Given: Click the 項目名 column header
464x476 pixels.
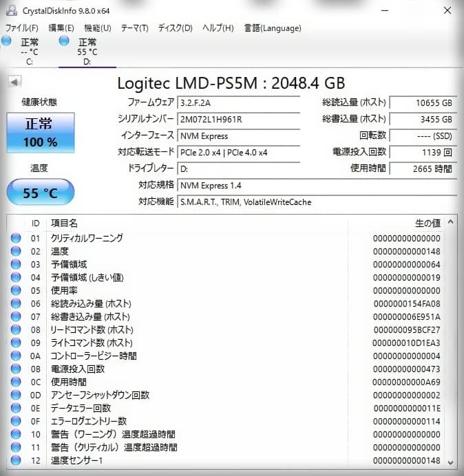Looking at the screenshot, I should click(197, 224).
